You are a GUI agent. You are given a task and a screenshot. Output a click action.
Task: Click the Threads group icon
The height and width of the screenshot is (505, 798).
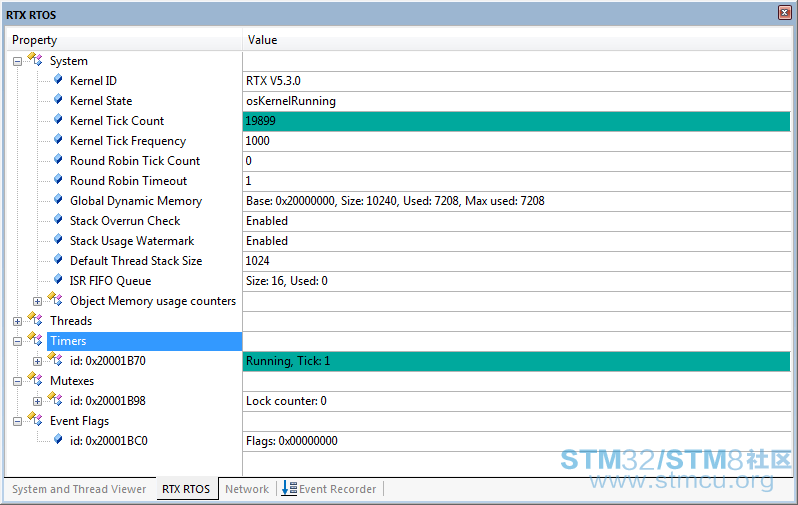click(35, 319)
